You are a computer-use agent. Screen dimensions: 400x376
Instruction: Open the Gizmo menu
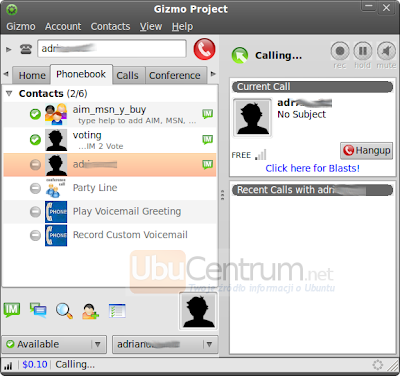coord(21,27)
